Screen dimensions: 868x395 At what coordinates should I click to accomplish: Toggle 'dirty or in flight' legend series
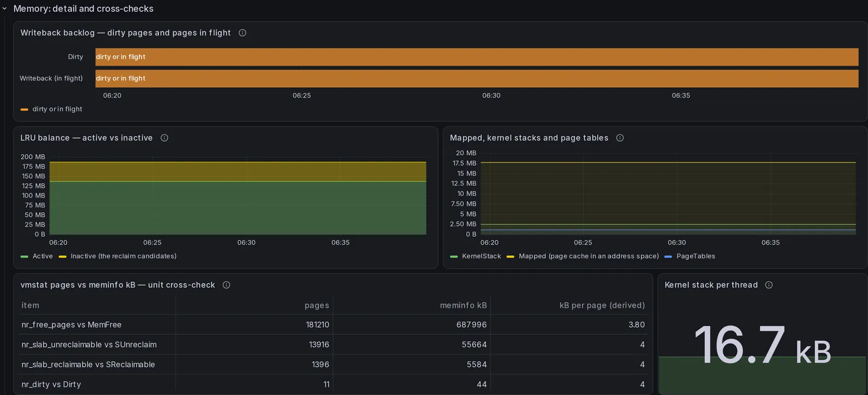tap(58, 109)
